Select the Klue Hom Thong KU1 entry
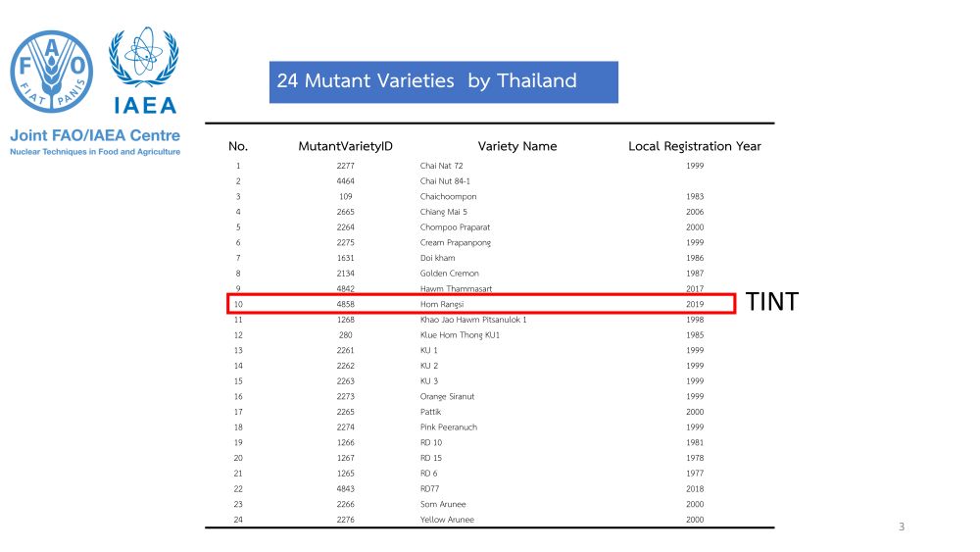 pos(460,335)
